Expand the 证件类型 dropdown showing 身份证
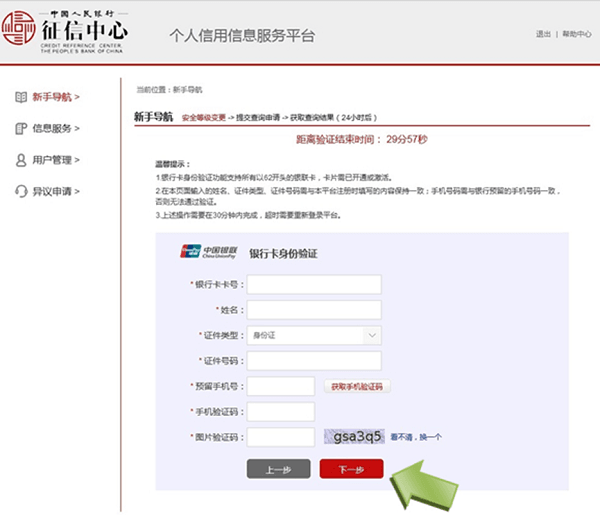600x515 pixels. 314,336
